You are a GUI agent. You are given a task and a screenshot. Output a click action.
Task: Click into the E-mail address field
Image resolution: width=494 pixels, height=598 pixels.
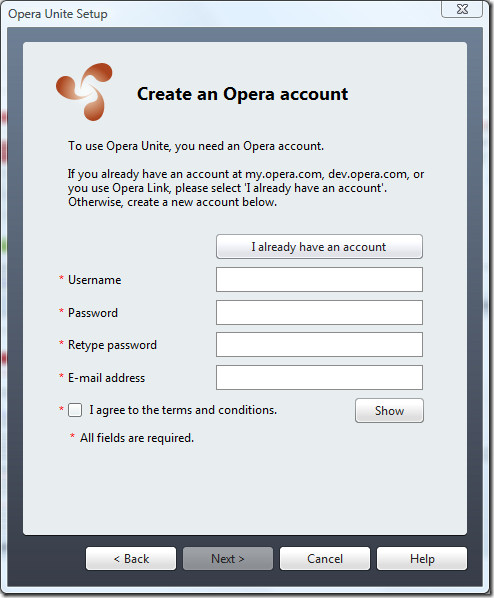pos(319,378)
